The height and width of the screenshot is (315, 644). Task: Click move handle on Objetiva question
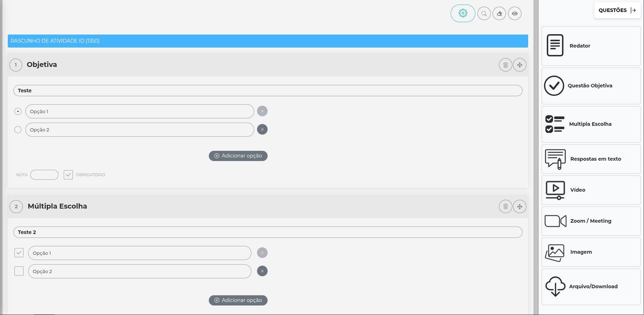(519, 65)
